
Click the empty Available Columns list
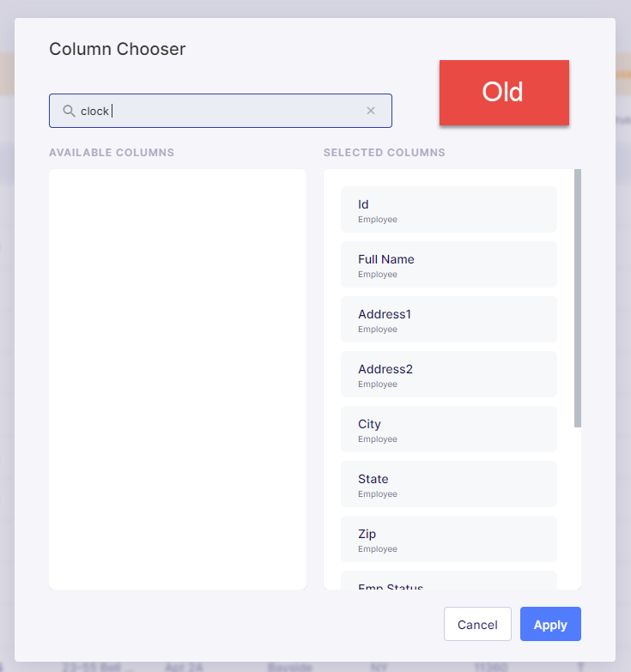coord(178,379)
